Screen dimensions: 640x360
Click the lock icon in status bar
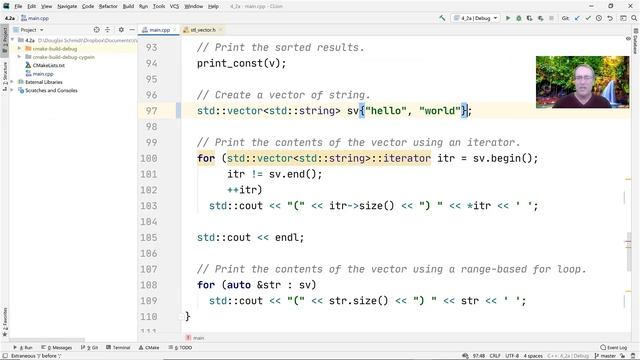click(x=623, y=356)
